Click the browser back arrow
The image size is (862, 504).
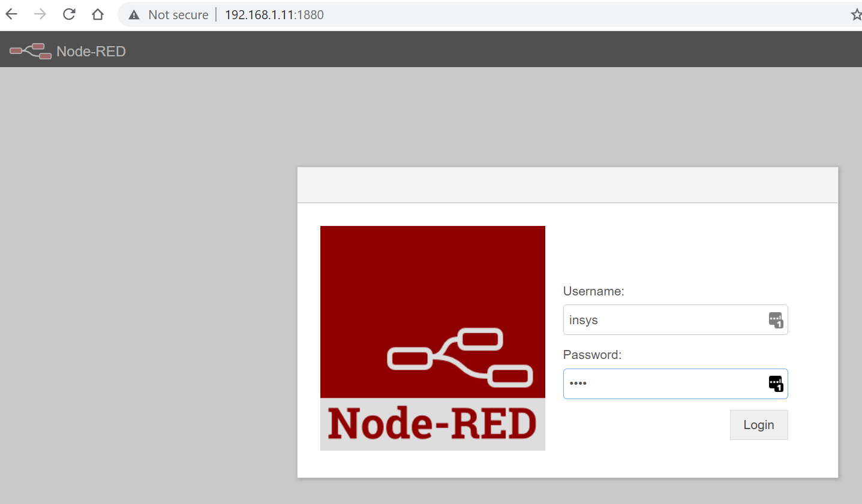click(11, 14)
